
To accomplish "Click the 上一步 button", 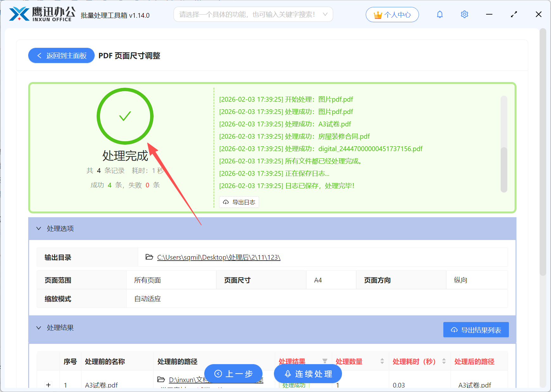I will click(233, 374).
